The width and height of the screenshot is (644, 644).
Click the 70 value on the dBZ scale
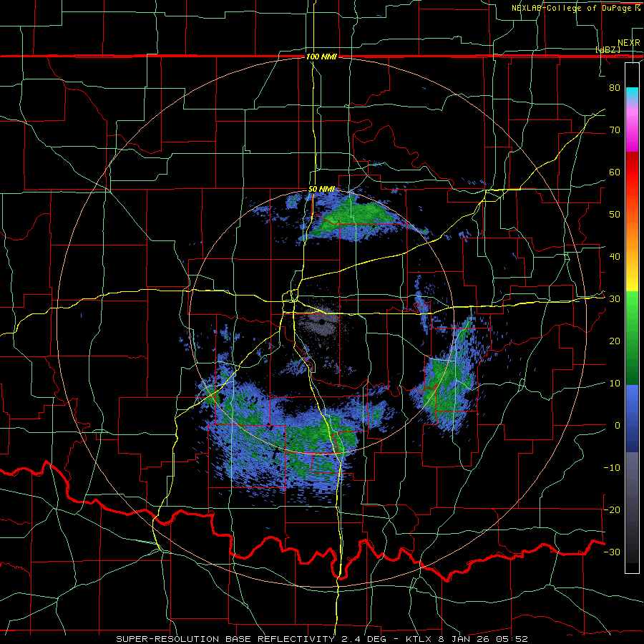click(615, 130)
